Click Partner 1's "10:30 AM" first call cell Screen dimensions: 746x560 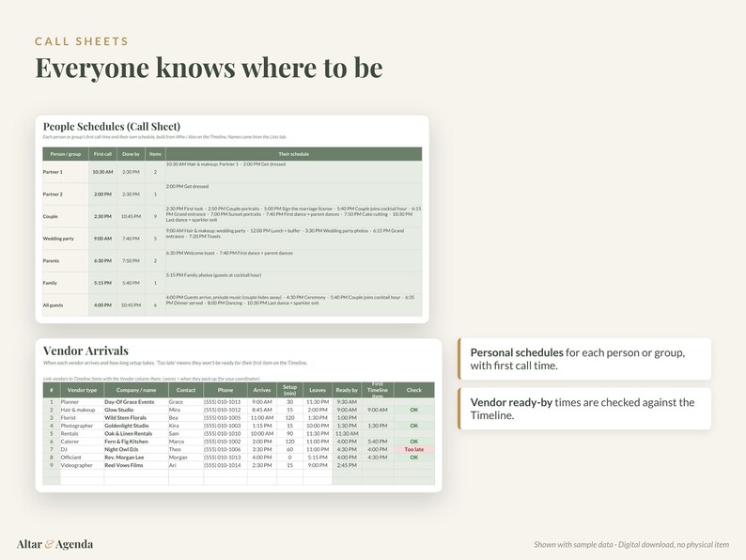pos(102,172)
